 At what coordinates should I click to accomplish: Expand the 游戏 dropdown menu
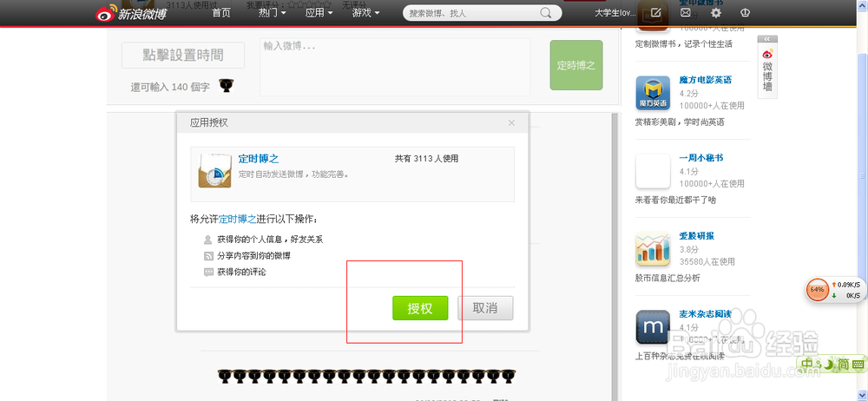click(366, 13)
